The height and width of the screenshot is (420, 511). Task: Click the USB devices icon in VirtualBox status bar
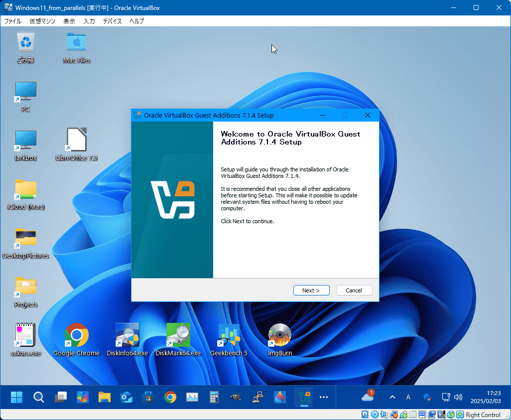(x=403, y=415)
